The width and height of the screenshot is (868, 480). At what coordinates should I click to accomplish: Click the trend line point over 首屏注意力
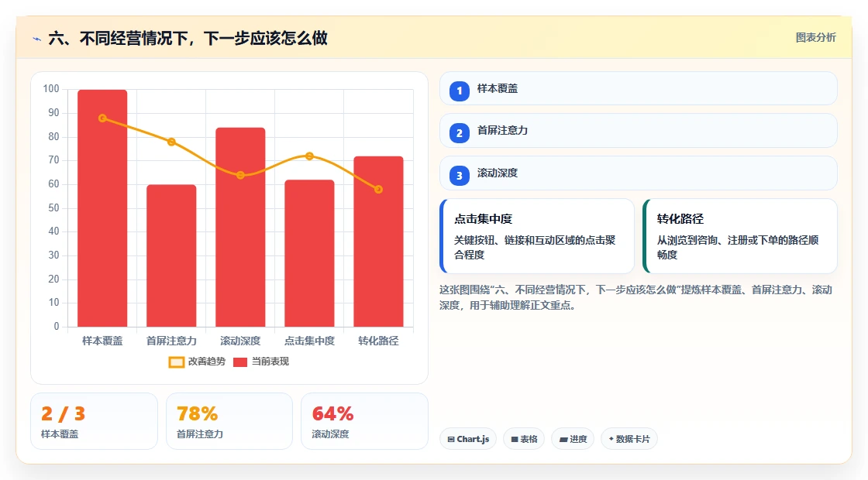click(x=171, y=142)
